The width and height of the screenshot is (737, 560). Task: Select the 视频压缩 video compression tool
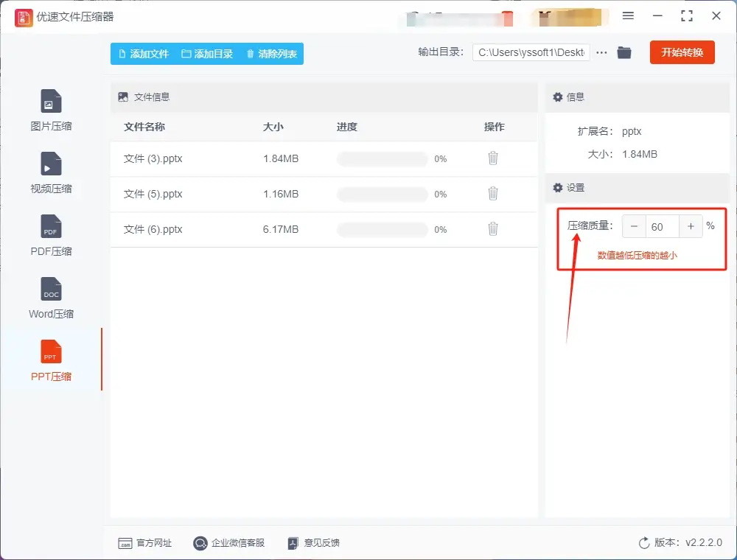pyautogui.click(x=50, y=172)
